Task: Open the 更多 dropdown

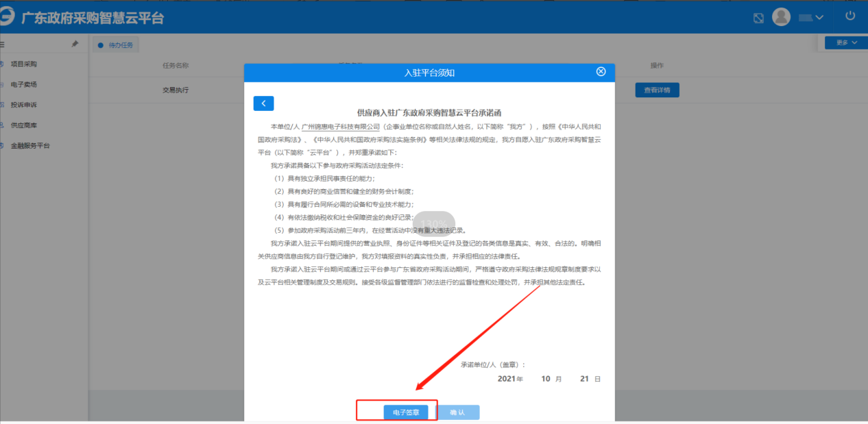Action: click(847, 42)
